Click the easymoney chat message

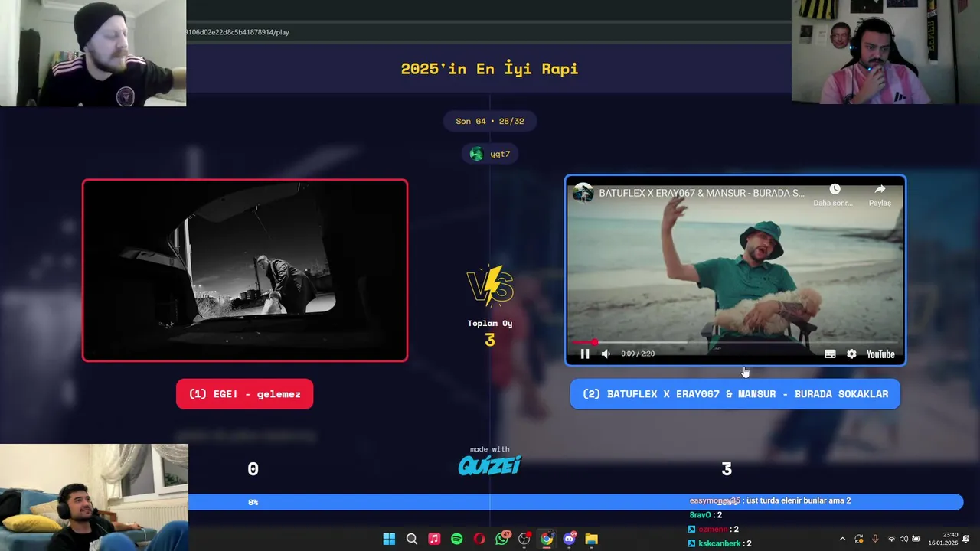point(770,500)
